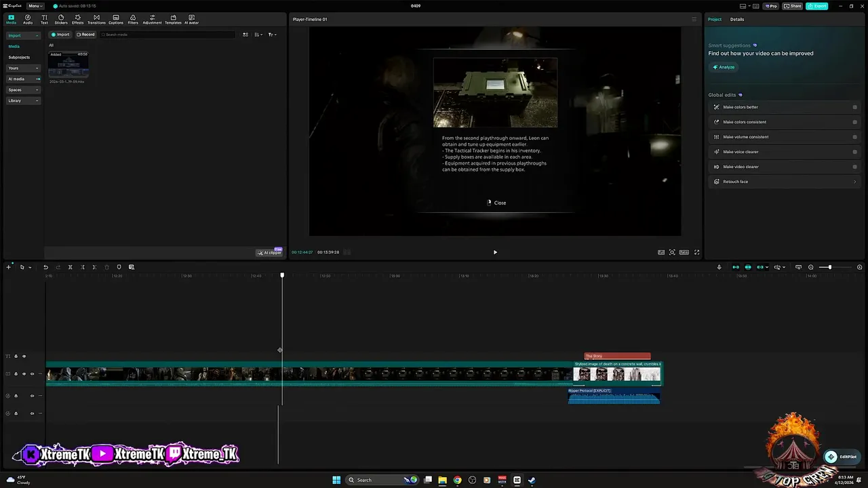
Task: Open the AI avatar panel
Action: click(192, 20)
